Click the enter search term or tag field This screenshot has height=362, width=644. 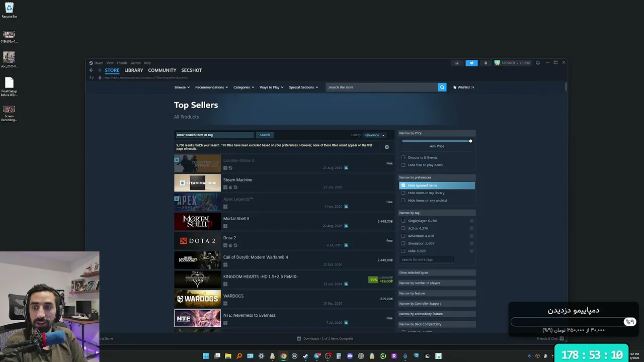[215, 135]
